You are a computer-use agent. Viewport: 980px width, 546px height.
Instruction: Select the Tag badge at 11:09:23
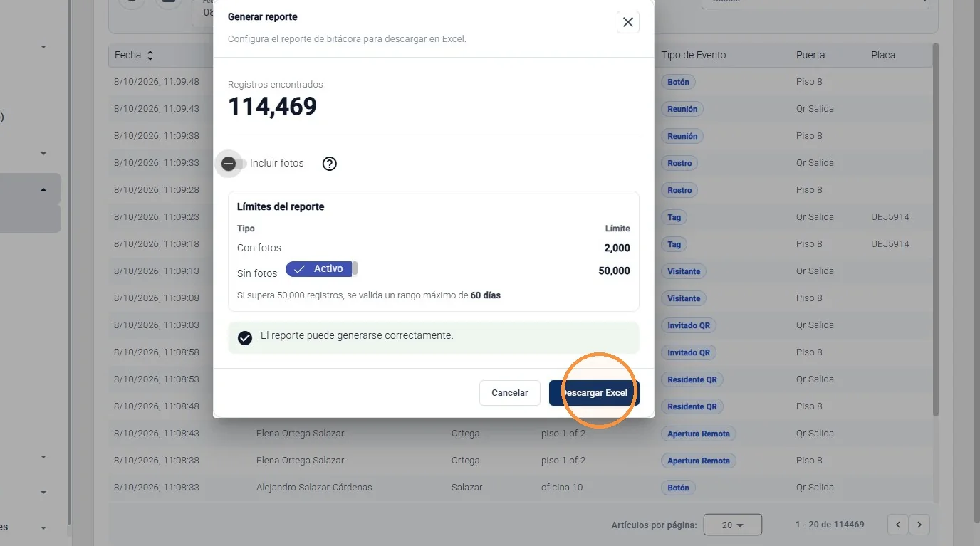[x=674, y=217]
